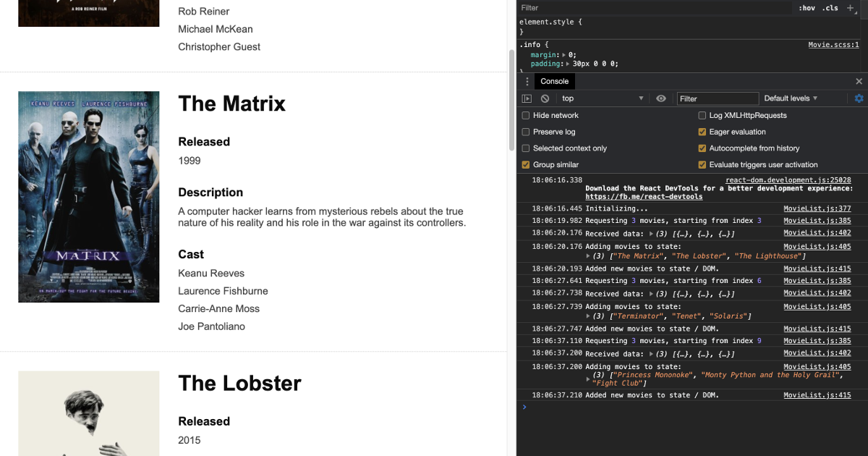Image resolution: width=868 pixels, height=456 pixels.
Task: Expand the margin shorthand triangle
Action: pyautogui.click(x=564, y=55)
